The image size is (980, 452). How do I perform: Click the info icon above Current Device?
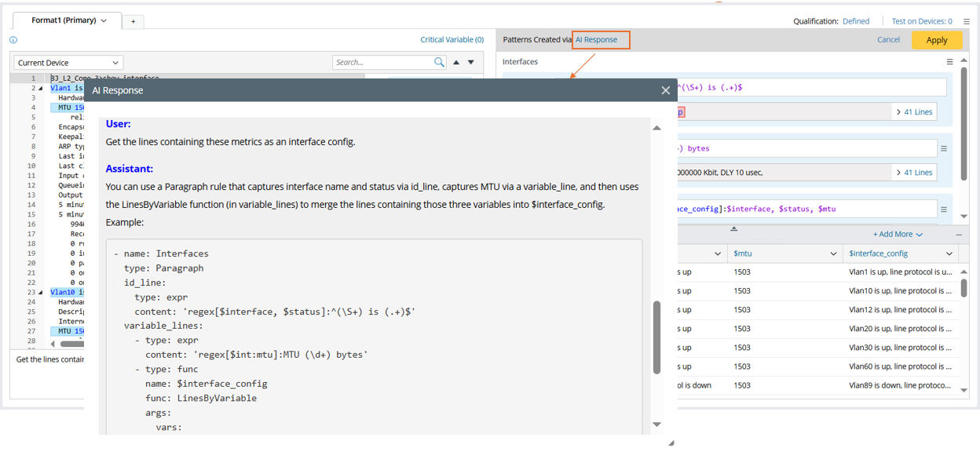coord(13,40)
